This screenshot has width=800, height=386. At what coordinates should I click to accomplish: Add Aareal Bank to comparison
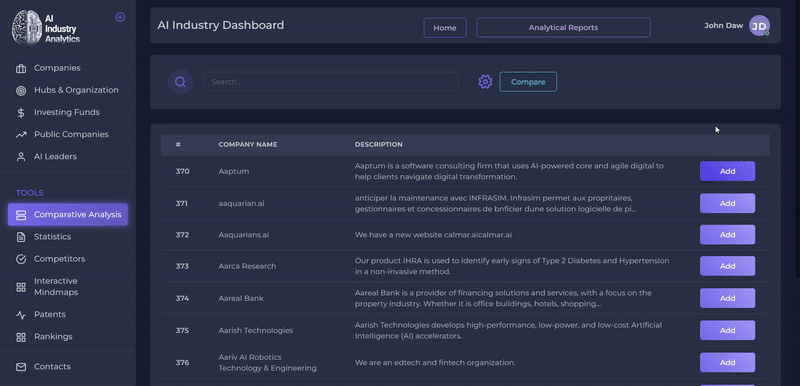(x=728, y=298)
